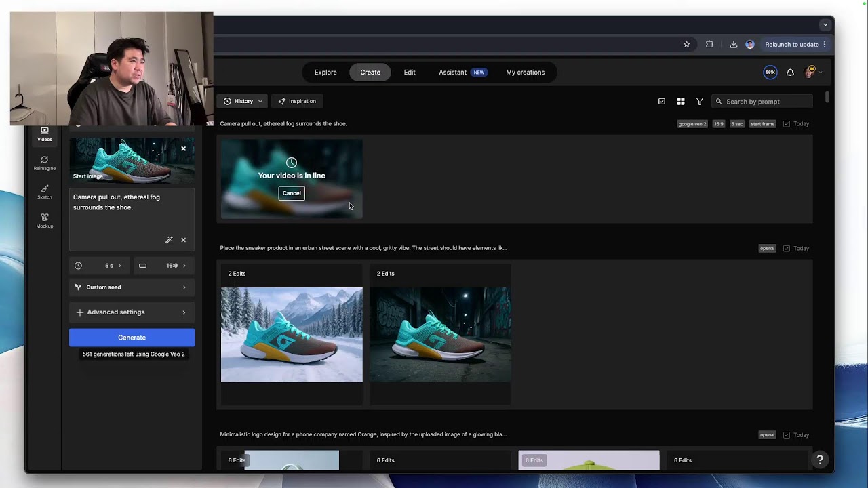
Task: Select the Sketch tool in sidebar
Action: pos(45,192)
